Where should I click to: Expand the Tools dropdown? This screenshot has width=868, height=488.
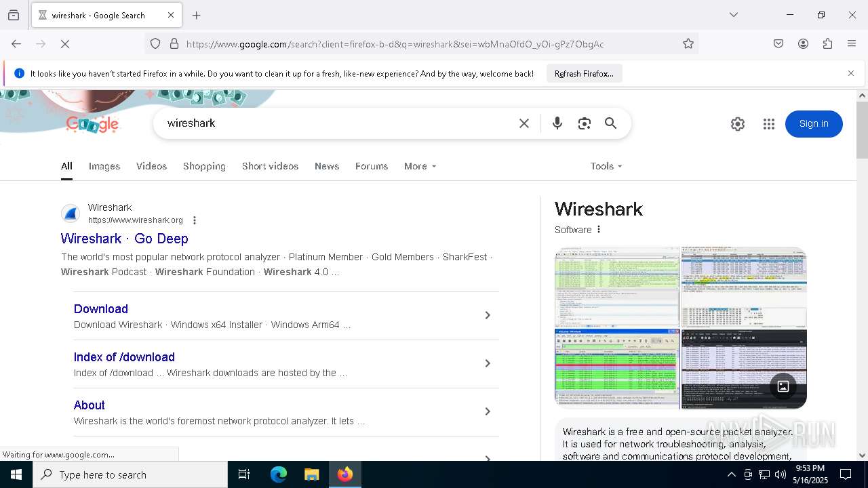(x=606, y=166)
